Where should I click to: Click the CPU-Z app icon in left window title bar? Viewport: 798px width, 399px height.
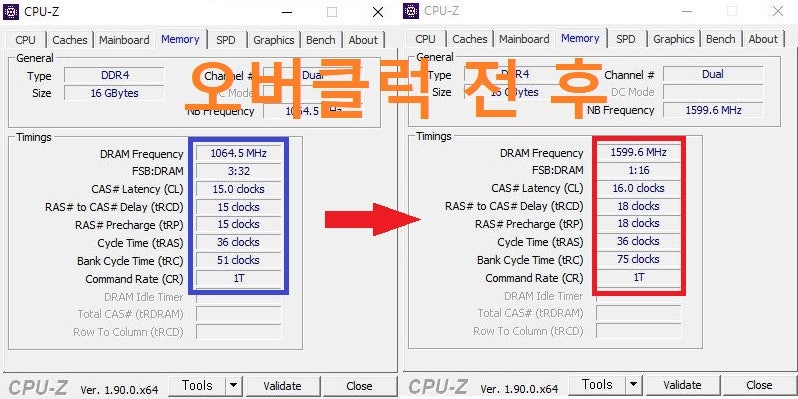click(x=11, y=11)
